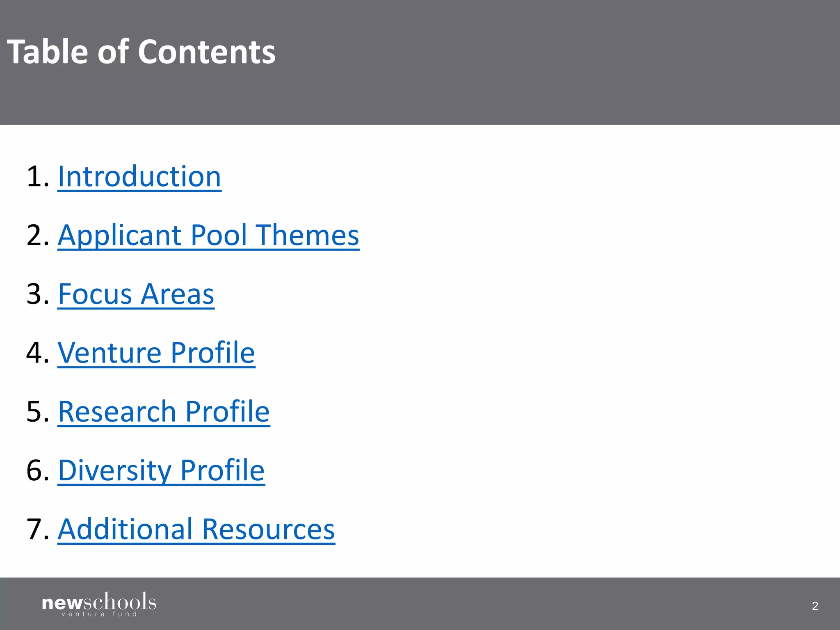Click the number 3 before Focus Areas

[36, 294]
